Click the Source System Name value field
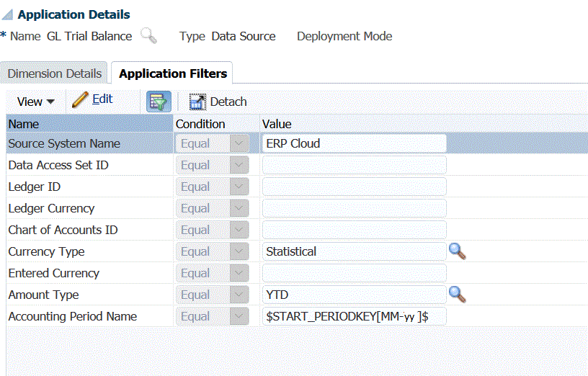588x376 pixels. click(354, 143)
